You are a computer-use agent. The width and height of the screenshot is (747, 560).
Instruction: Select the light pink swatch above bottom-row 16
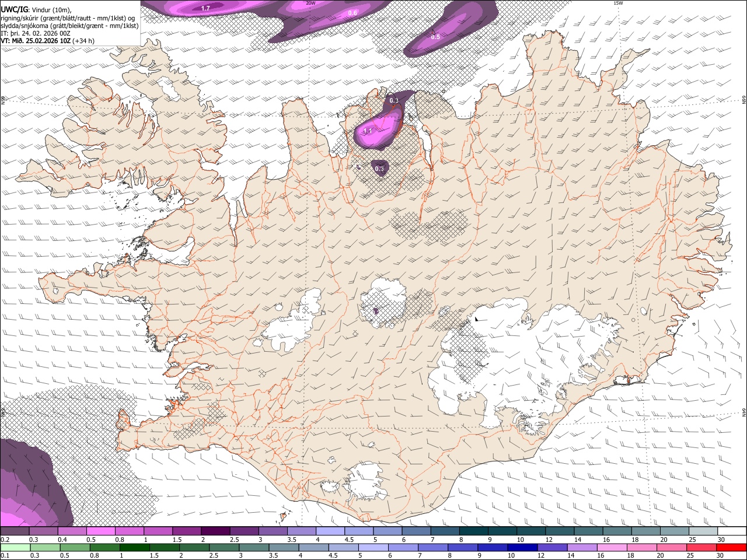click(x=612, y=547)
